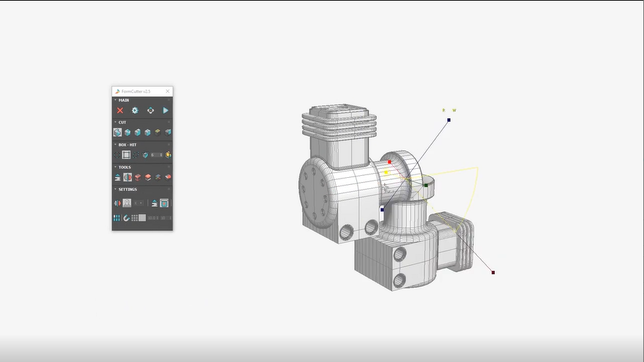Select the yellow-top dark cube cut icon
This screenshot has height=362, width=644.
(x=158, y=132)
